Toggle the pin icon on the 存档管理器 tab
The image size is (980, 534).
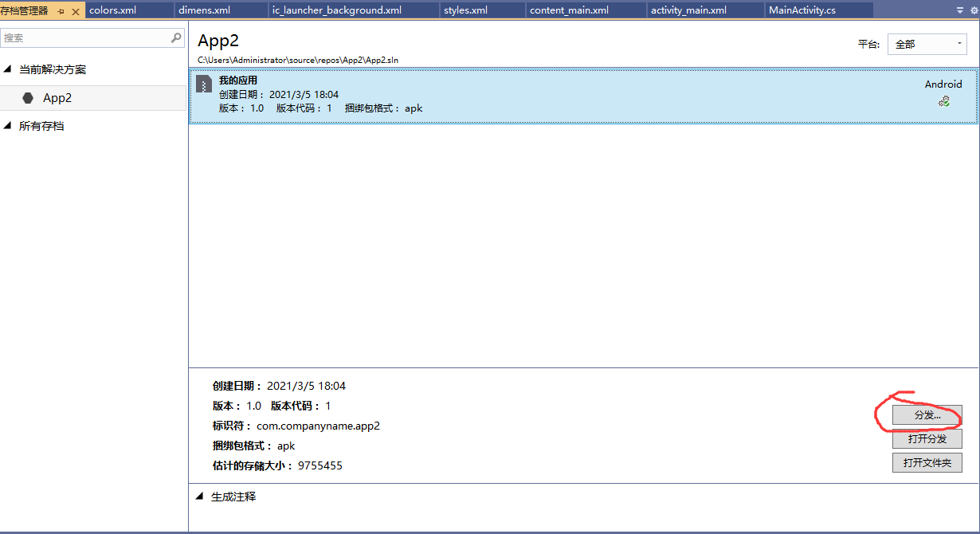(61, 11)
